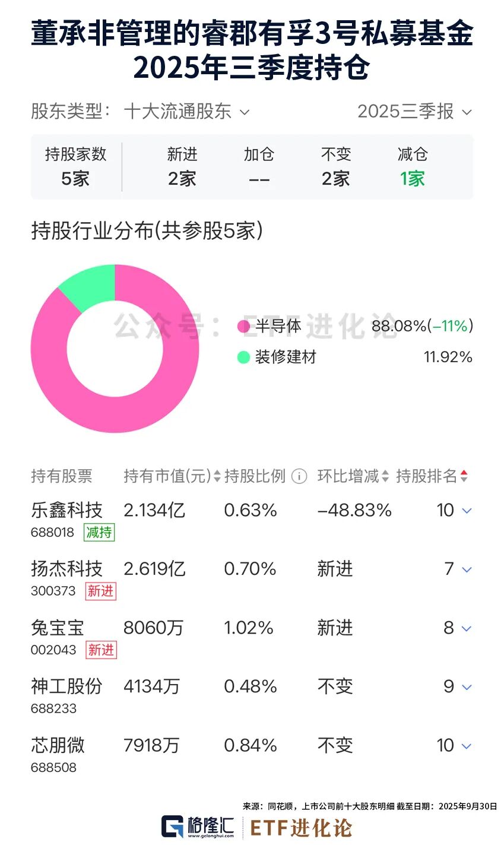Open the 芯朋微 stock link
Screen dimensions: 504x845
click(x=58, y=745)
